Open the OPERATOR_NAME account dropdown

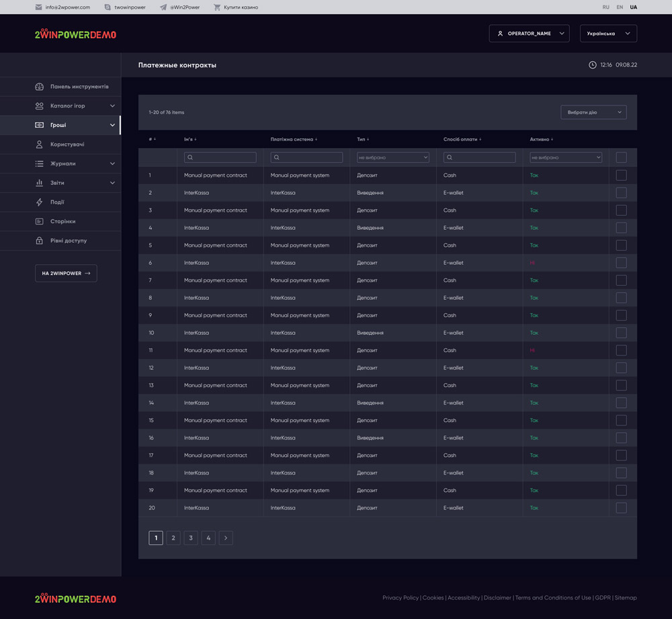pyautogui.click(x=529, y=34)
